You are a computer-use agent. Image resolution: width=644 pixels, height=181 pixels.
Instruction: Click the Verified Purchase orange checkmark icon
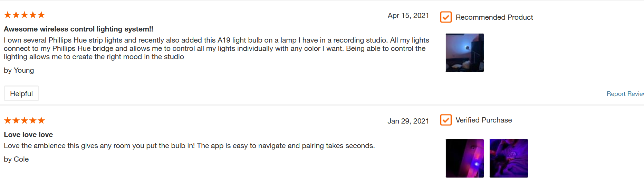click(446, 120)
